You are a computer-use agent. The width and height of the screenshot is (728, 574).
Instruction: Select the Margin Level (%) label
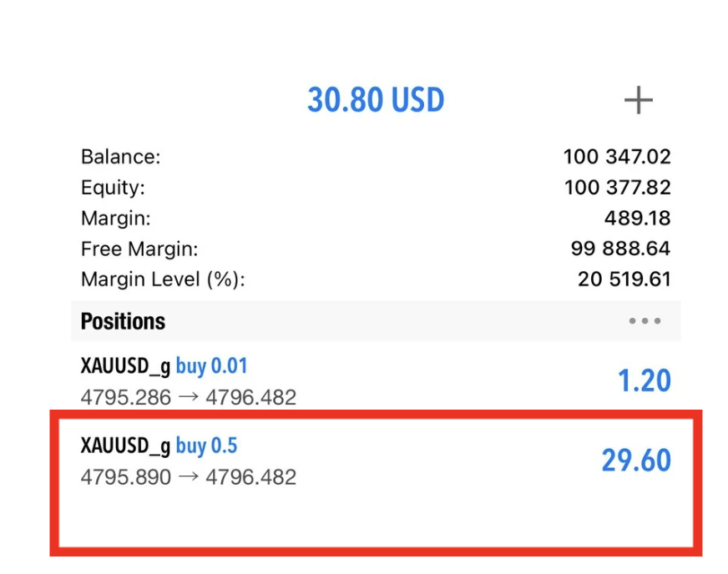click(163, 279)
